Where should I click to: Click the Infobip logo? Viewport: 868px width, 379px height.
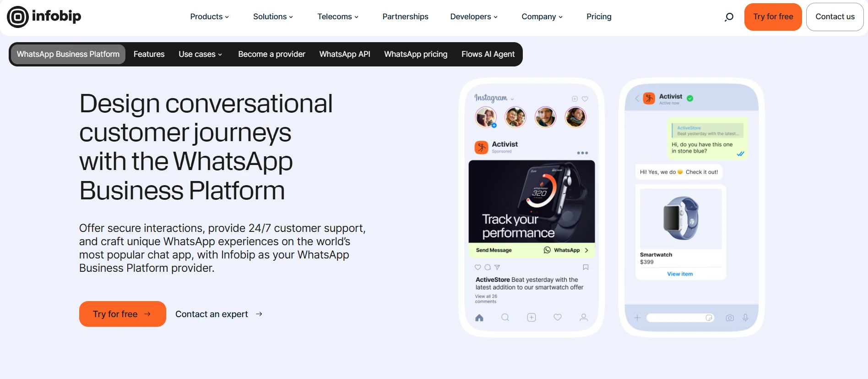click(x=43, y=16)
